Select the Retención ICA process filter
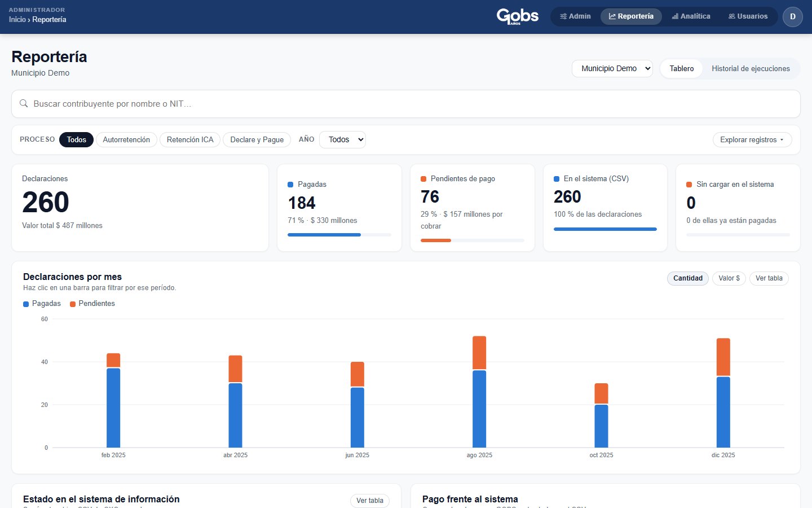Screen dimensions: 812x508 190,139
